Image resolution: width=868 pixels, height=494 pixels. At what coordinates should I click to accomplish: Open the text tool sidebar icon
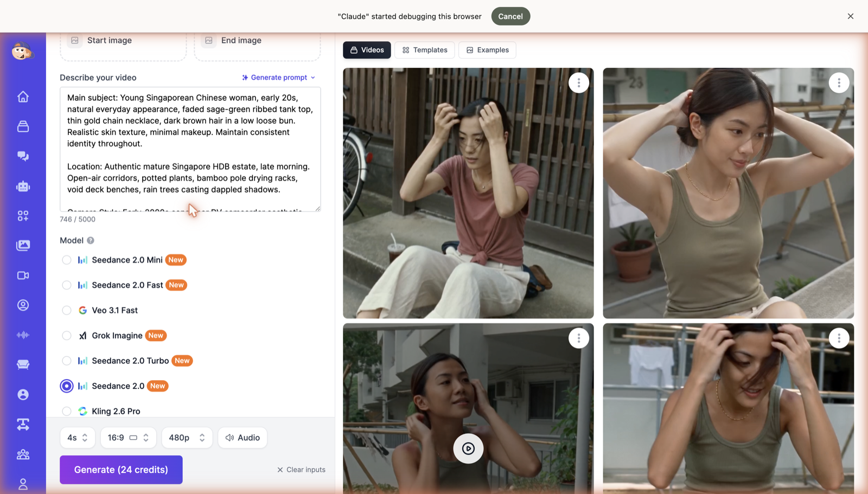tap(23, 424)
